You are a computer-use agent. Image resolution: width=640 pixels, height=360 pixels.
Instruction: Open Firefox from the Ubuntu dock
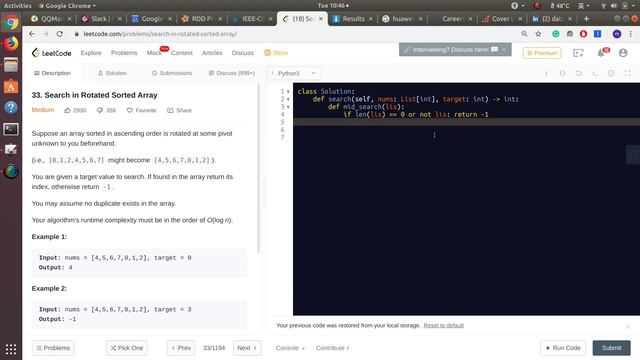(11, 43)
